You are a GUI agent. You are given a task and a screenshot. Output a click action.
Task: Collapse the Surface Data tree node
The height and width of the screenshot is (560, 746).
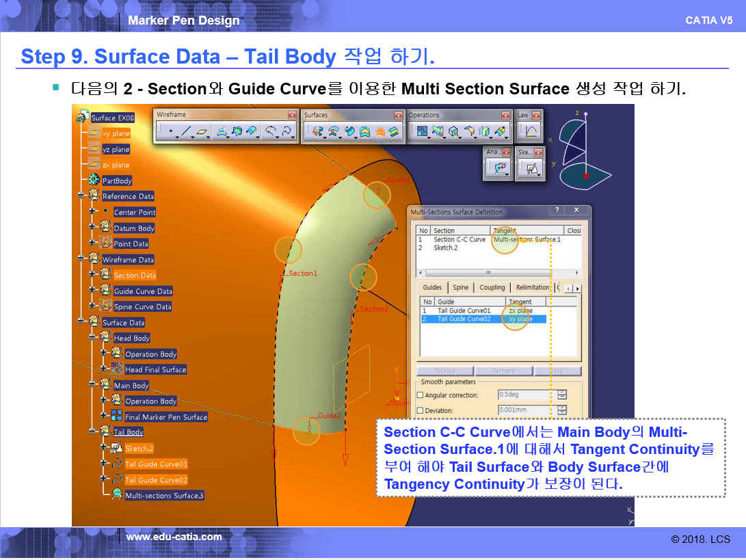tap(81, 322)
